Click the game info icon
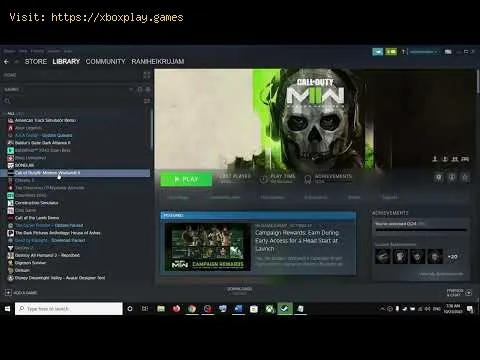The image size is (480, 360). (x=452, y=177)
